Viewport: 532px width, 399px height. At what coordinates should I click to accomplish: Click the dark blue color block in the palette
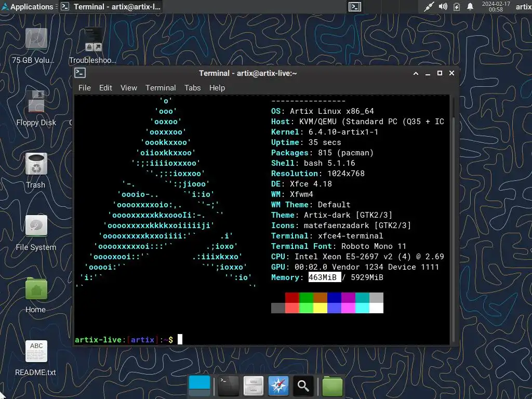pos(334,298)
